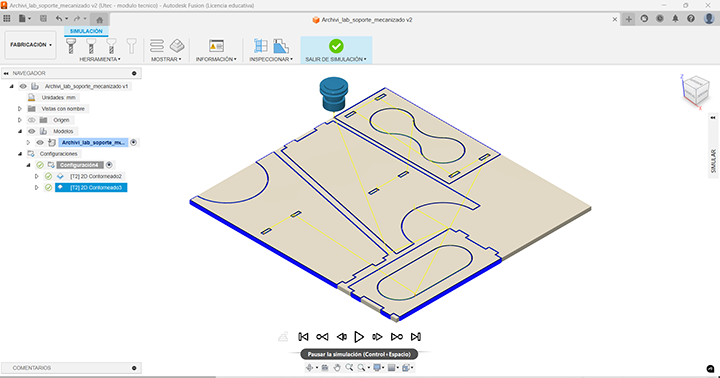720x378 pixels.
Task: Click the Mostrar stock cube icon
Action: tap(177, 46)
